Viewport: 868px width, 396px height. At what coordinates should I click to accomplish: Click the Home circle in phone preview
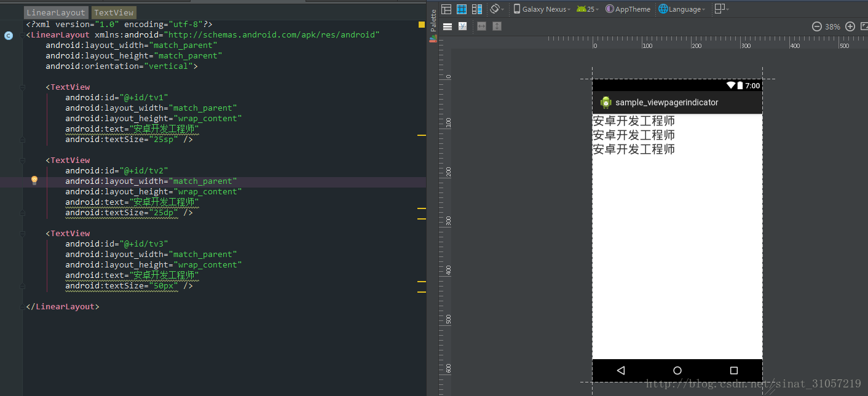click(677, 370)
